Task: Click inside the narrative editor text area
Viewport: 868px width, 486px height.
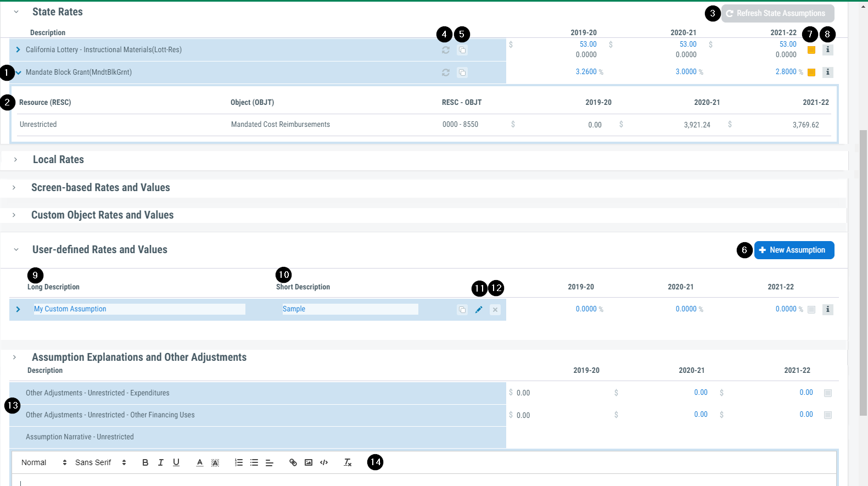Action: pos(424,480)
